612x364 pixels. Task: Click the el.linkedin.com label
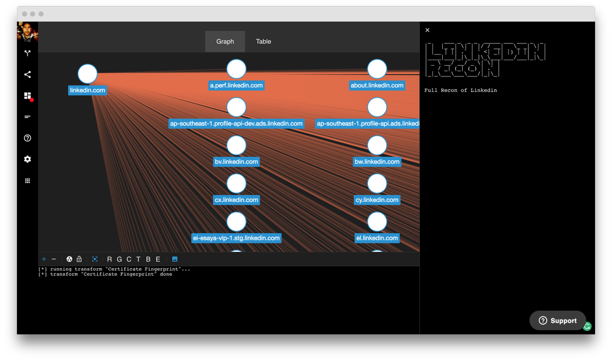point(377,238)
